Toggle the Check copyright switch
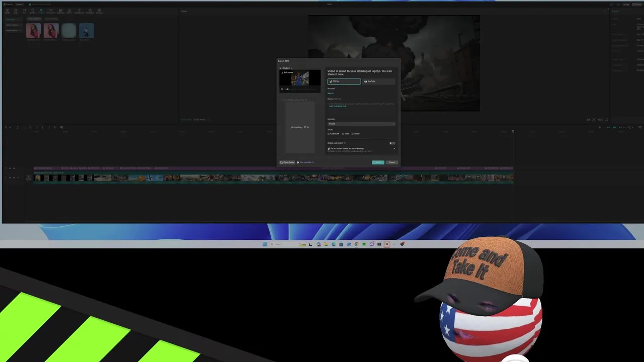The image size is (644, 362). click(x=392, y=143)
